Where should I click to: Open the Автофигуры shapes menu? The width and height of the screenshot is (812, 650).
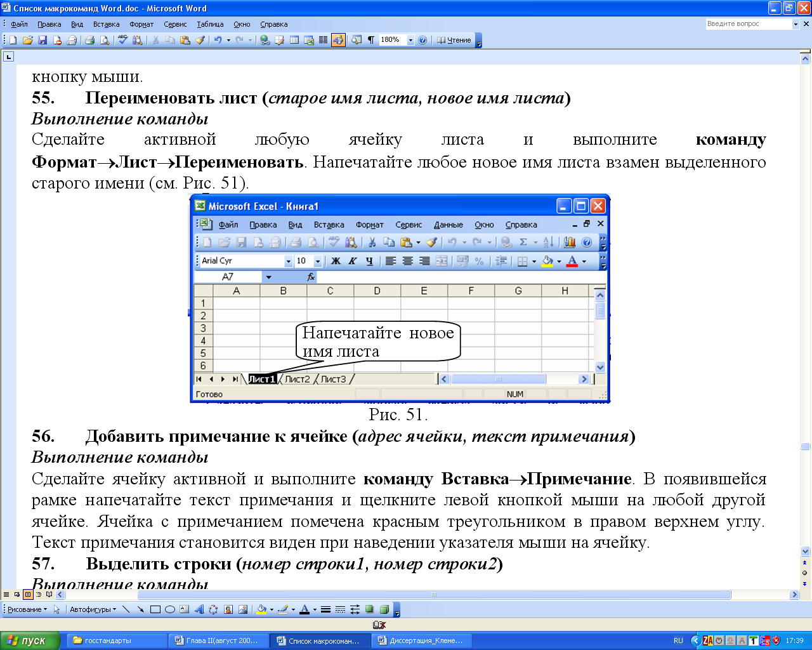coord(93,609)
